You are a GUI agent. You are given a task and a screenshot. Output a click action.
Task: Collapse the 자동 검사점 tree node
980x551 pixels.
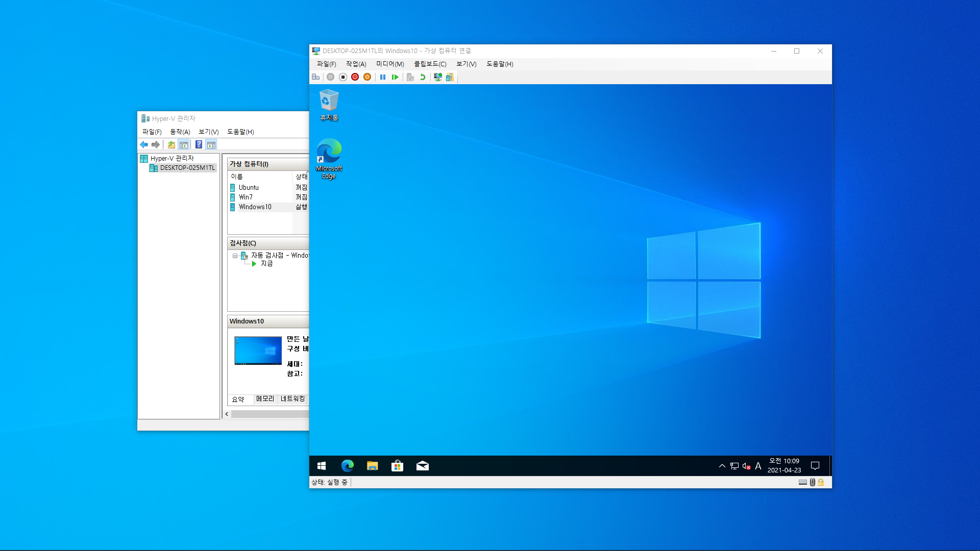click(x=235, y=256)
